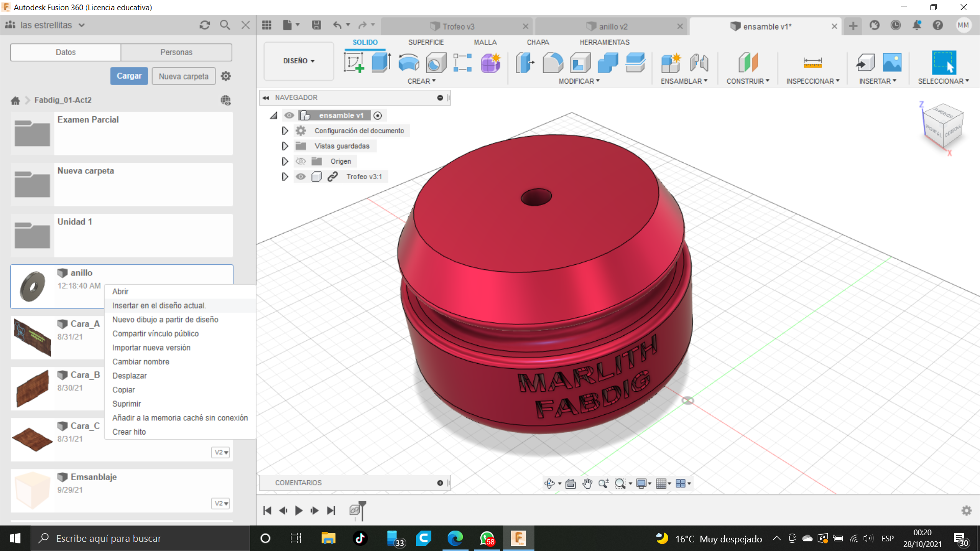
Task: Click the timeline feature marker
Action: click(355, 510)
